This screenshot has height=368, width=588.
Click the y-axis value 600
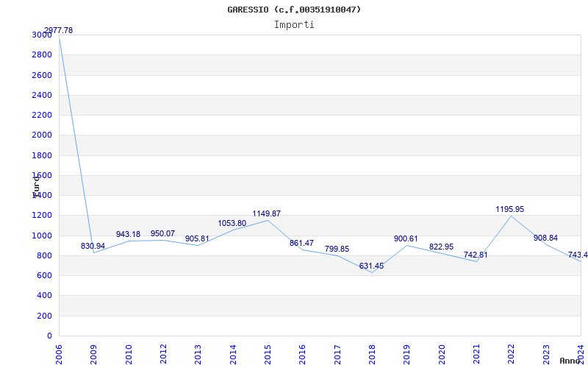tap(44, 276)
